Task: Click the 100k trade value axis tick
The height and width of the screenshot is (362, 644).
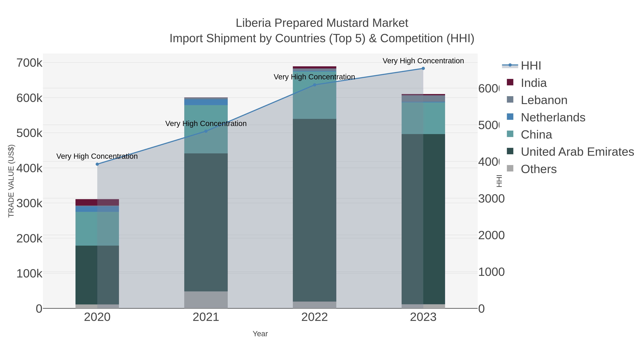Action: pyautogui.click(x=29, y=274)
